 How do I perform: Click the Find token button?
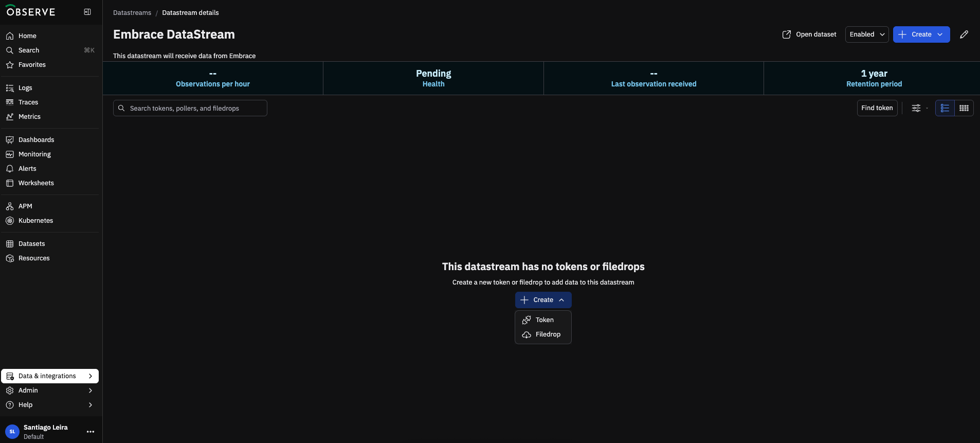click(877, 108)
